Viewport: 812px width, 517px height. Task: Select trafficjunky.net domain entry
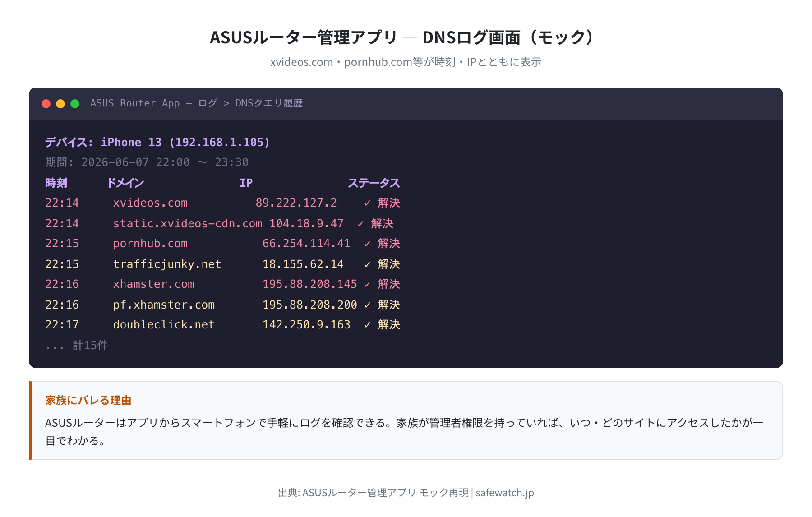click(x=167, y=264)
